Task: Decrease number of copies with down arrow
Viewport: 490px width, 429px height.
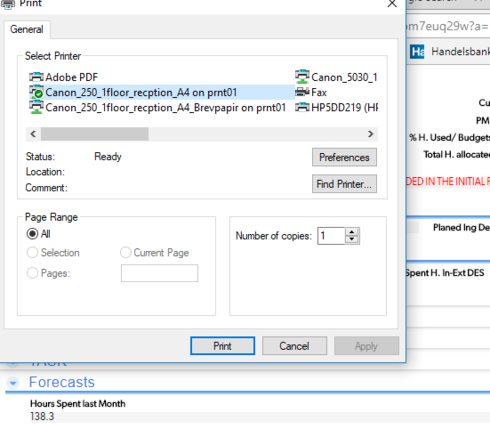Action: (x=352, y=240)
